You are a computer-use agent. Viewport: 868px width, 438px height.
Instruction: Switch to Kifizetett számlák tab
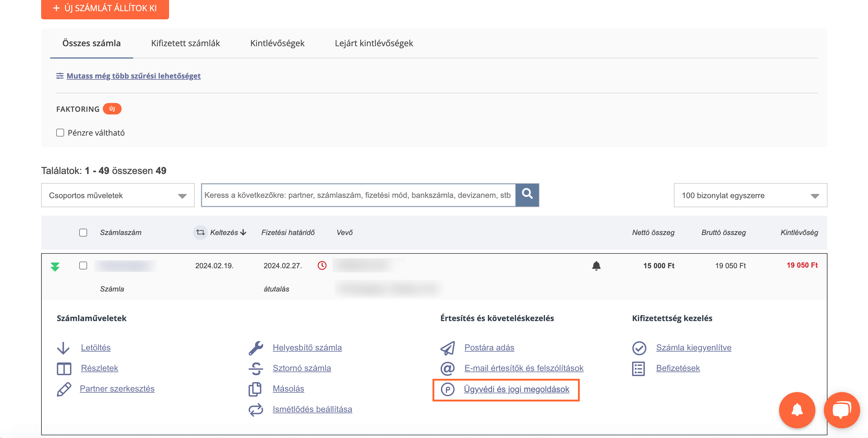point(185,43)
